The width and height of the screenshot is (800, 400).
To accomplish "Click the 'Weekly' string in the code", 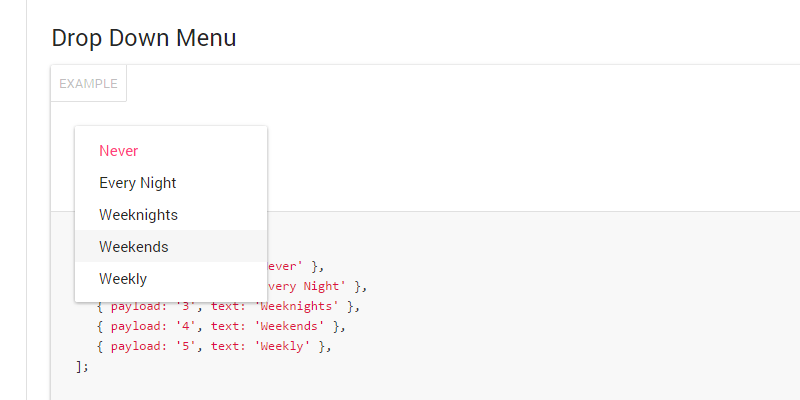I will tap(287, 346).
